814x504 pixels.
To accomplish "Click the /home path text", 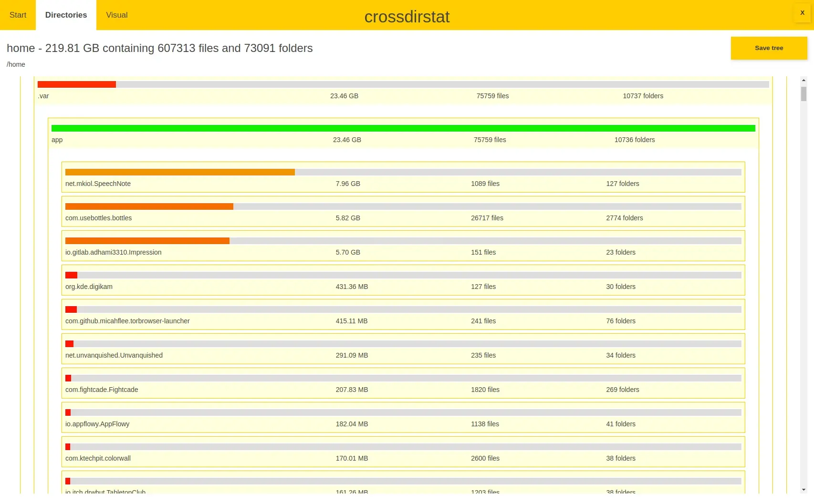I will pos(16,64).
